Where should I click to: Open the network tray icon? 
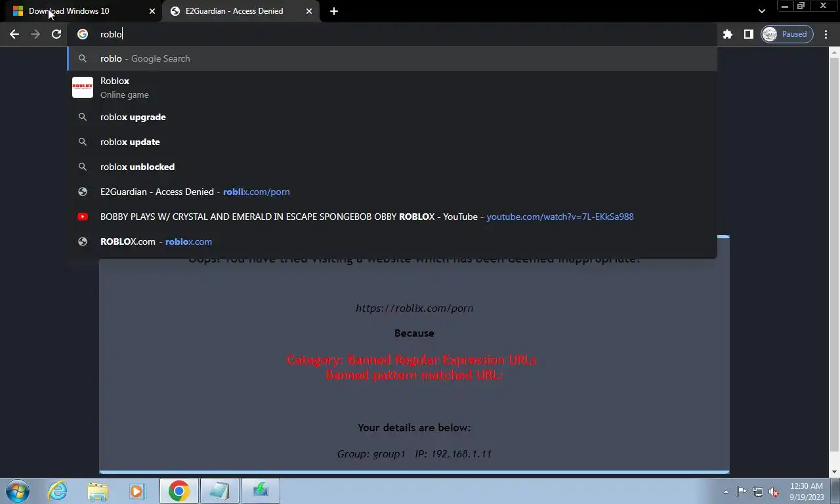[758, 492]
